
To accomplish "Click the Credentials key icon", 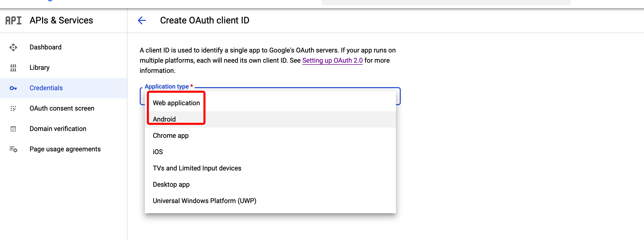I will point(13,88).
